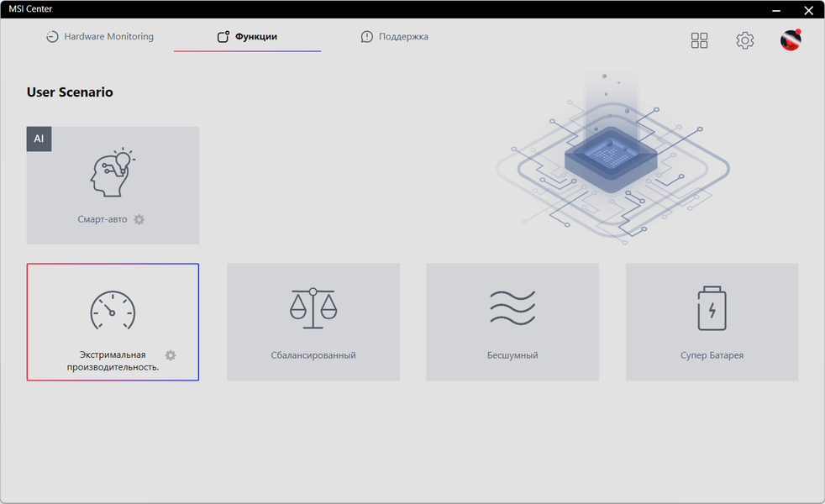Click the User Scenario heading

click(x=70, y=92)
